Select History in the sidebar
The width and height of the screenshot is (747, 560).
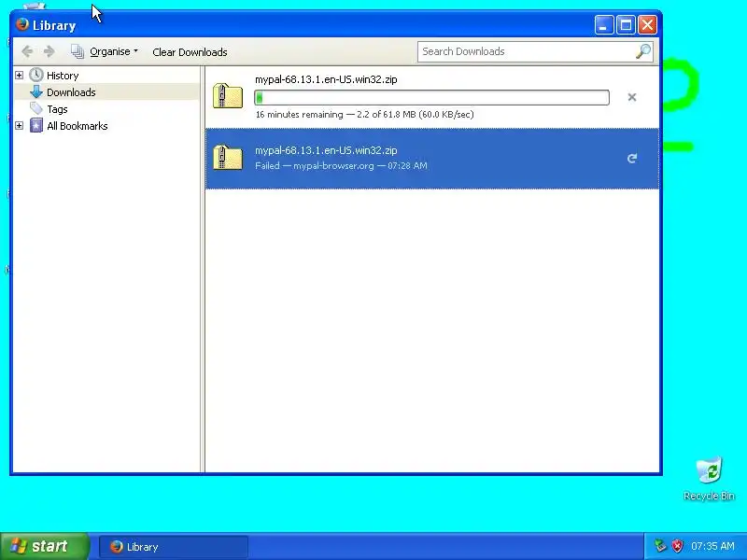click(63, 76)
